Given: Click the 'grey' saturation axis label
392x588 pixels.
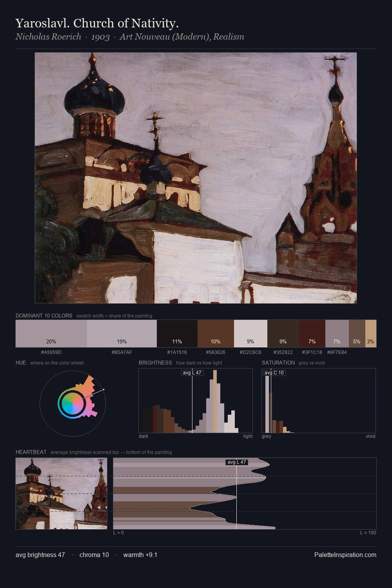Looking at the screenshot, I should [267, 436].
